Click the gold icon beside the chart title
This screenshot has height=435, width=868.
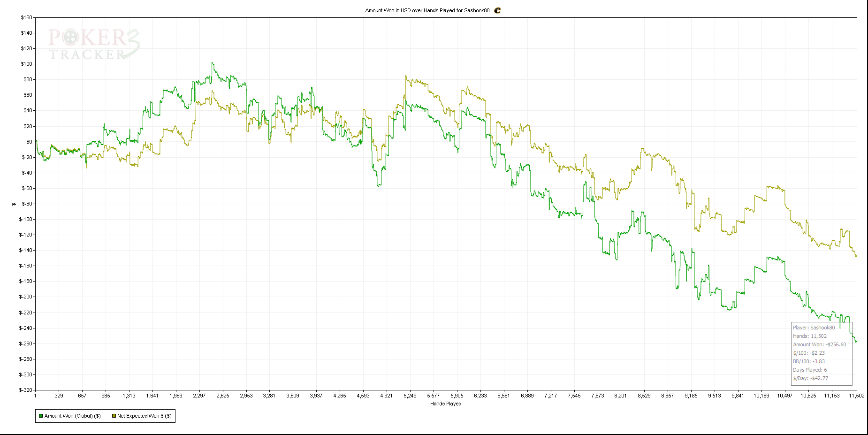[497, 10]
